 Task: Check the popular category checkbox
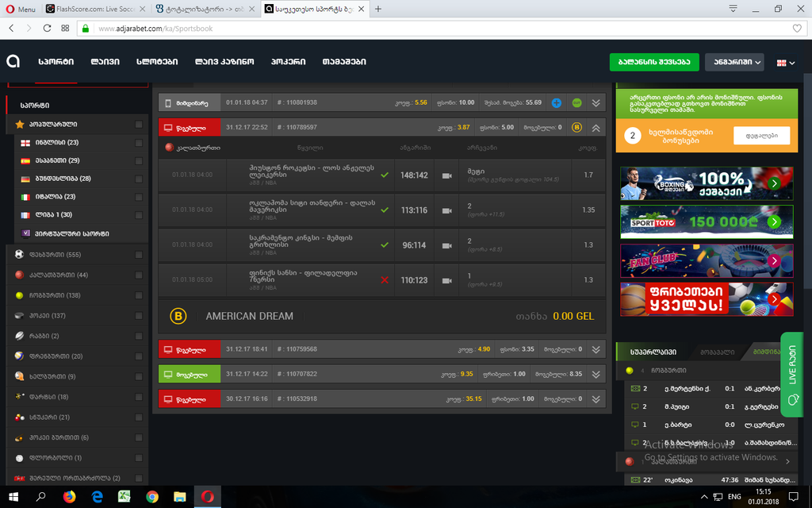(x=138, y=125)
